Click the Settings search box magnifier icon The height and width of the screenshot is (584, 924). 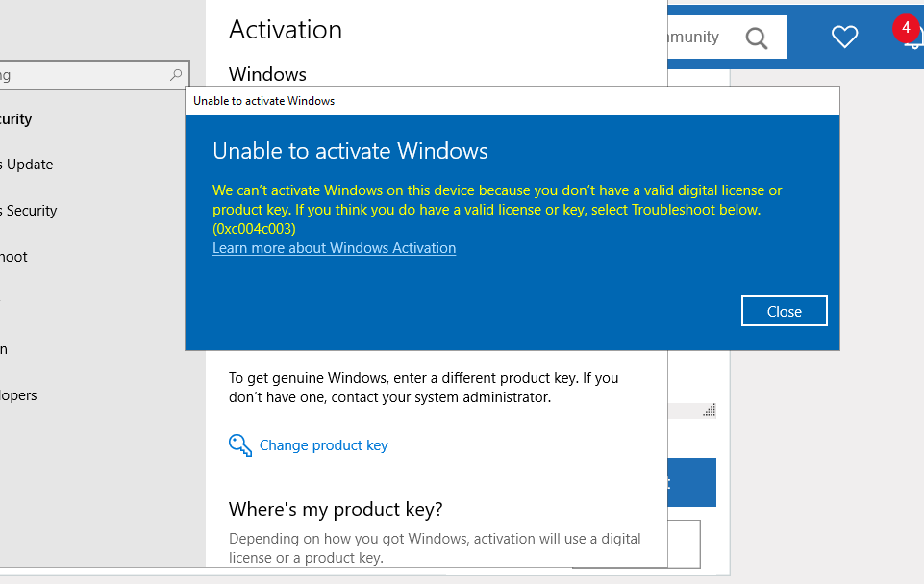(176, 75)
